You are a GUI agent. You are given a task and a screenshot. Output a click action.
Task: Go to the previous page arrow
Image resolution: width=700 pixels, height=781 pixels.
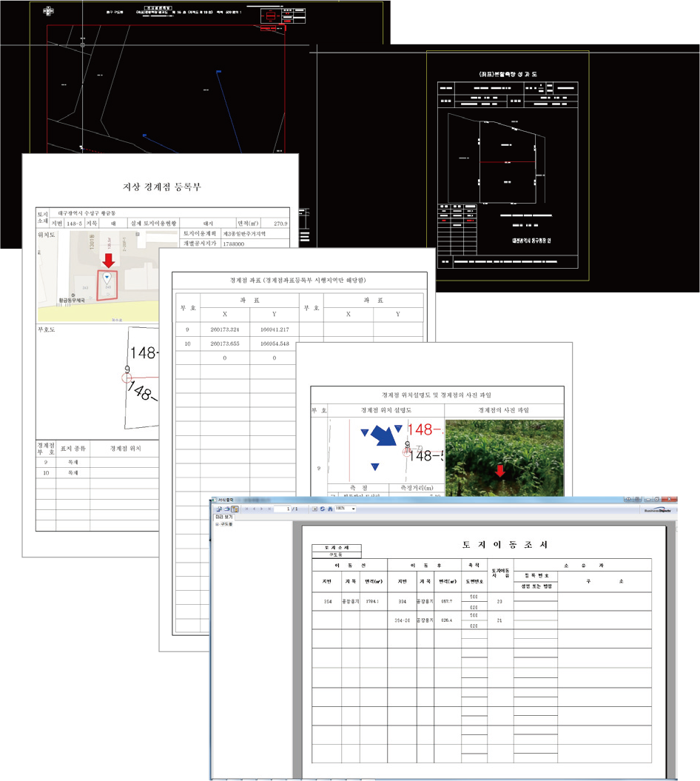254,509
